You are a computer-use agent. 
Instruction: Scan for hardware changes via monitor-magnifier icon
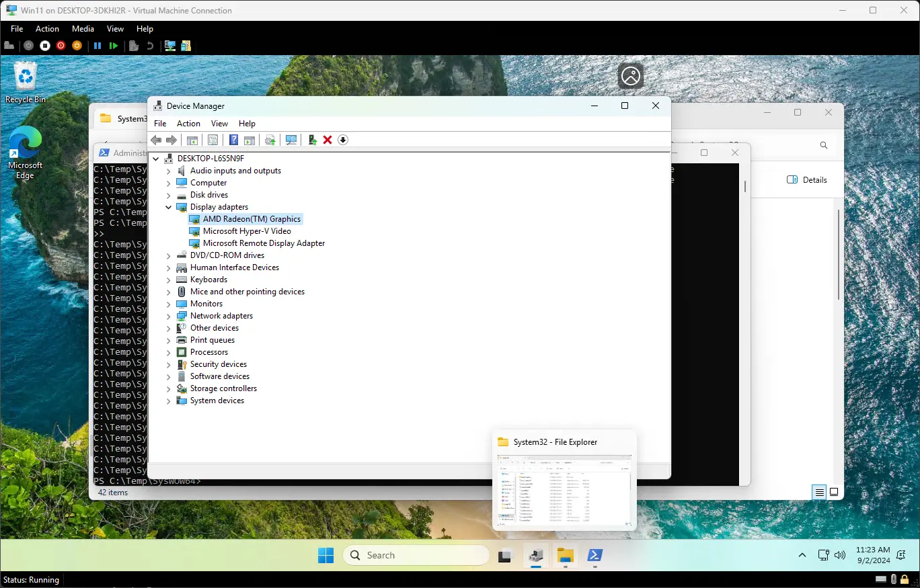[x=291, y=140]
